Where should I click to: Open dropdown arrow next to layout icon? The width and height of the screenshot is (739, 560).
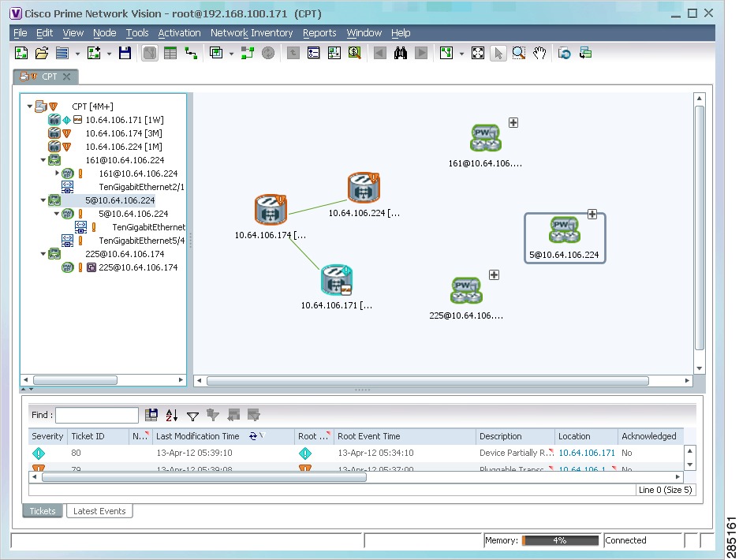(461, 54)
